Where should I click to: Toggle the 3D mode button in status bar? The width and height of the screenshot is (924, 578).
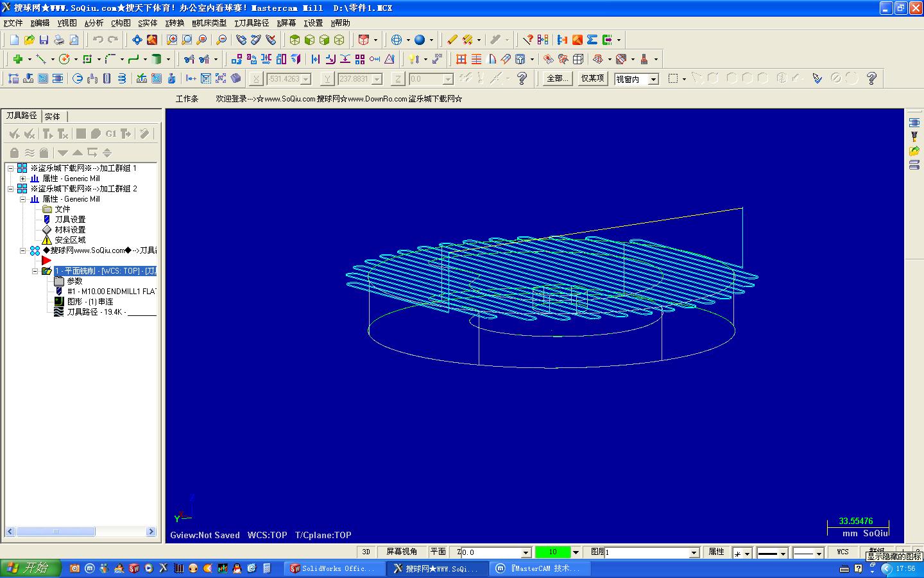click(x=366, y=552)
